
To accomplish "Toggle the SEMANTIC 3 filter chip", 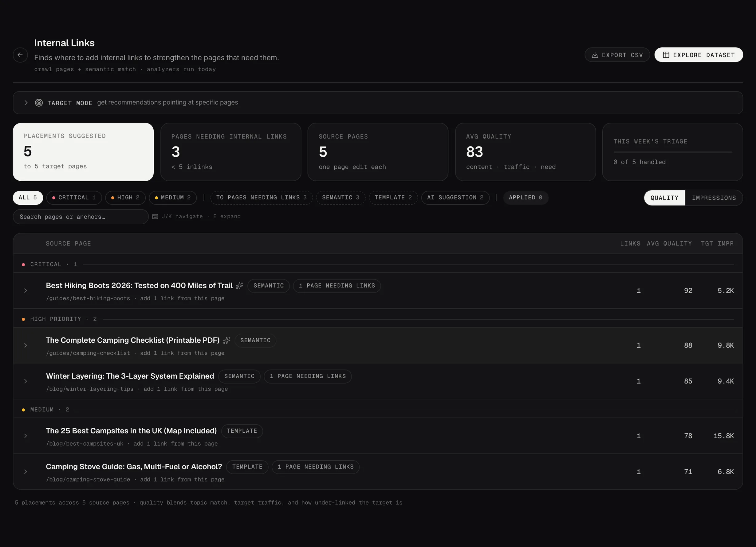I will 341,198.
